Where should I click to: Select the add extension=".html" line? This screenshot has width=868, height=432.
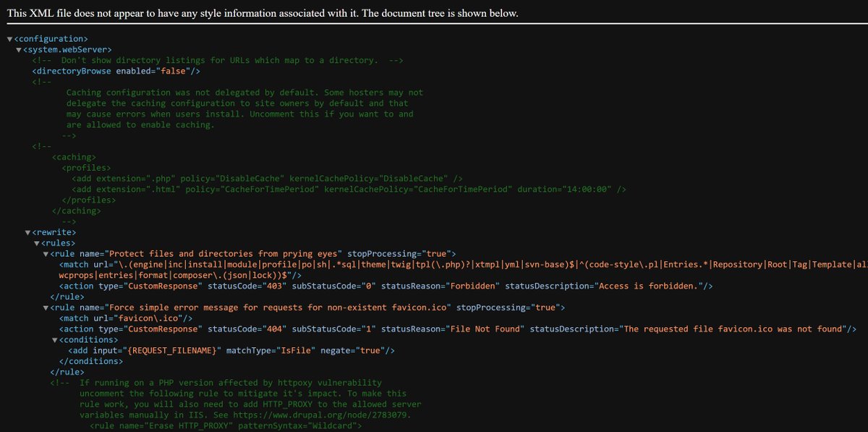349,190
